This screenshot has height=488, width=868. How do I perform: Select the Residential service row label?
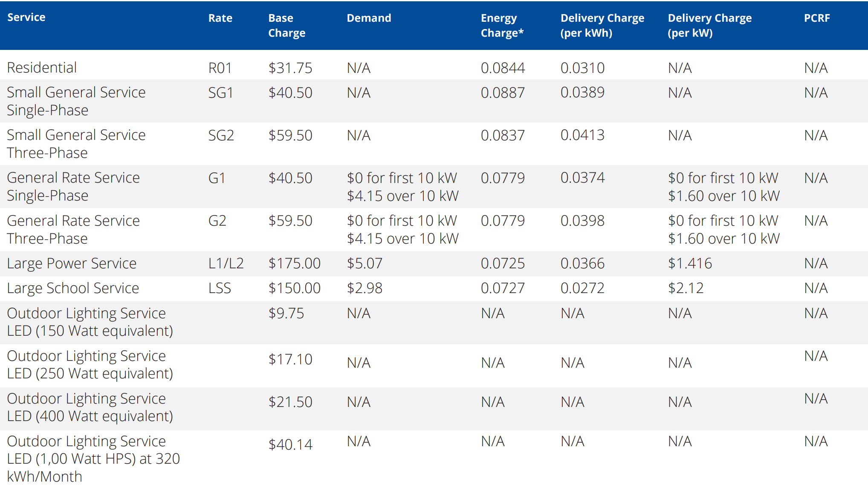(42, 67)
